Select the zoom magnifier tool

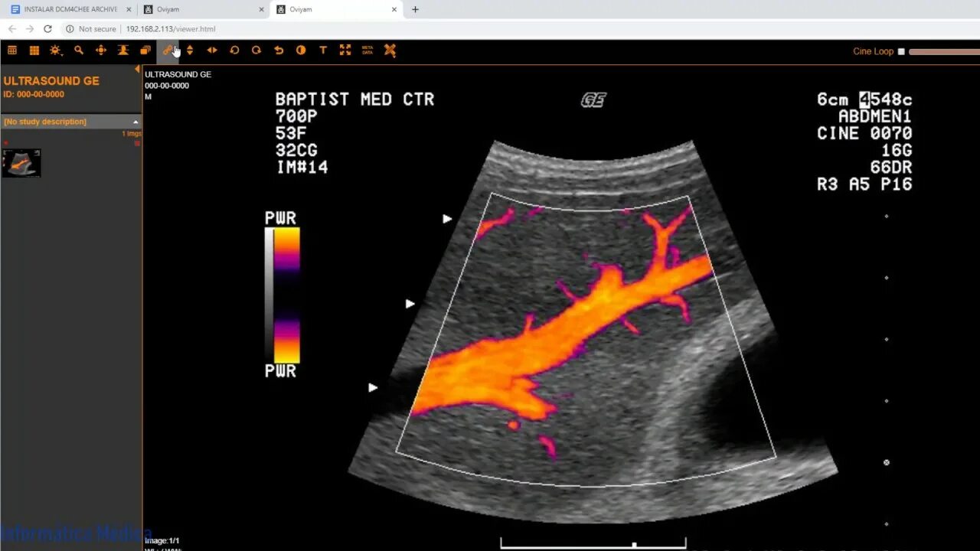(x=78, y=51)
